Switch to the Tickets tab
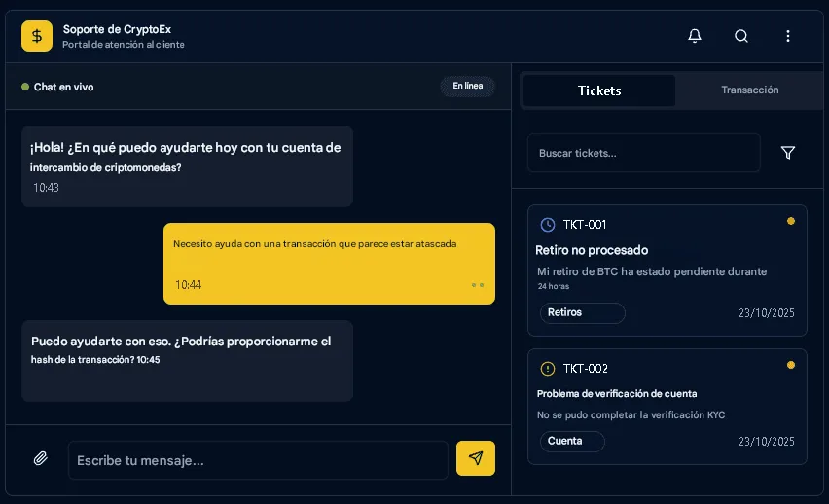The height and width of the screenshot is (504, 829). click(x=599, y=90)
